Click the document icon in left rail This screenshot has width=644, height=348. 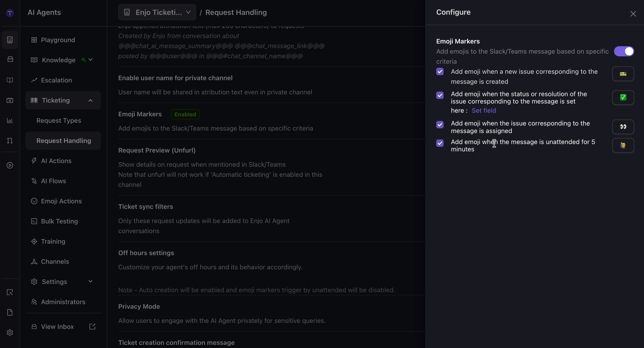point(10,312)
